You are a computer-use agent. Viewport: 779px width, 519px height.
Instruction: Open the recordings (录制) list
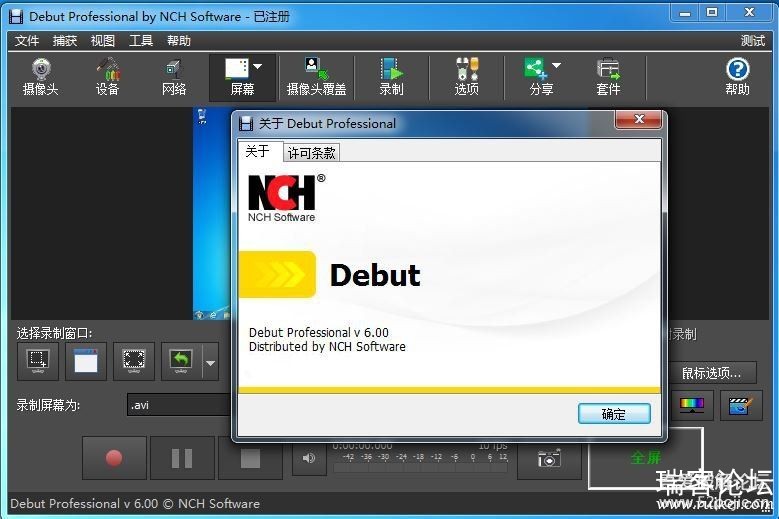point(391,77)
